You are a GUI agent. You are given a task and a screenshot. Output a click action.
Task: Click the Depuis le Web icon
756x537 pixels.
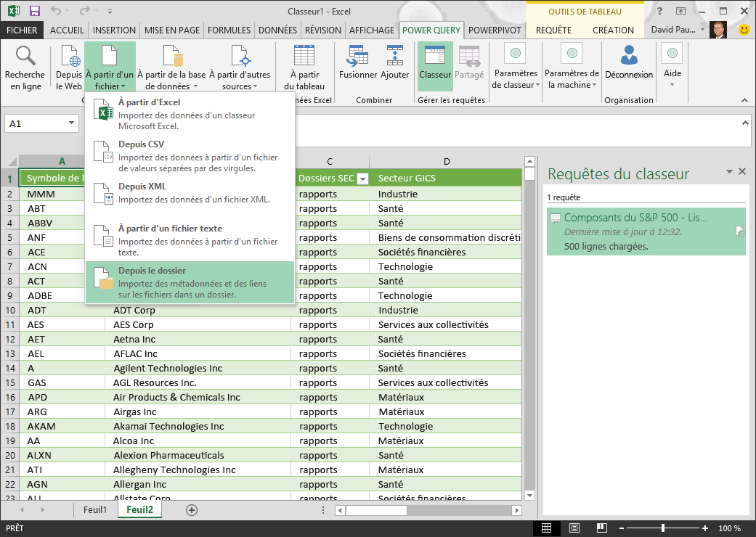70,57
